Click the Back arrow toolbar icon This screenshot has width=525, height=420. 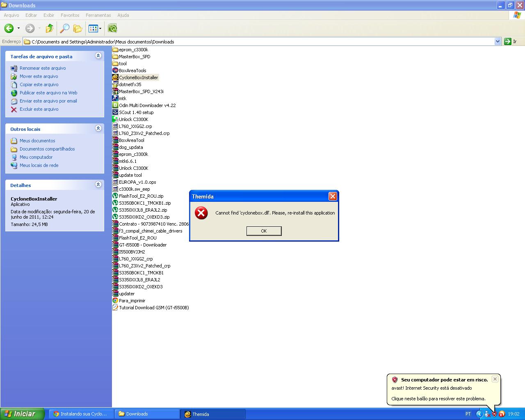click(x=9, y=28)
